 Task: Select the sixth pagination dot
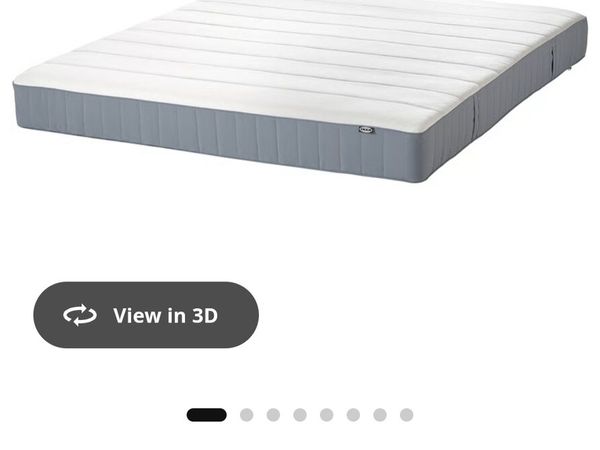(x=353, y=415)
